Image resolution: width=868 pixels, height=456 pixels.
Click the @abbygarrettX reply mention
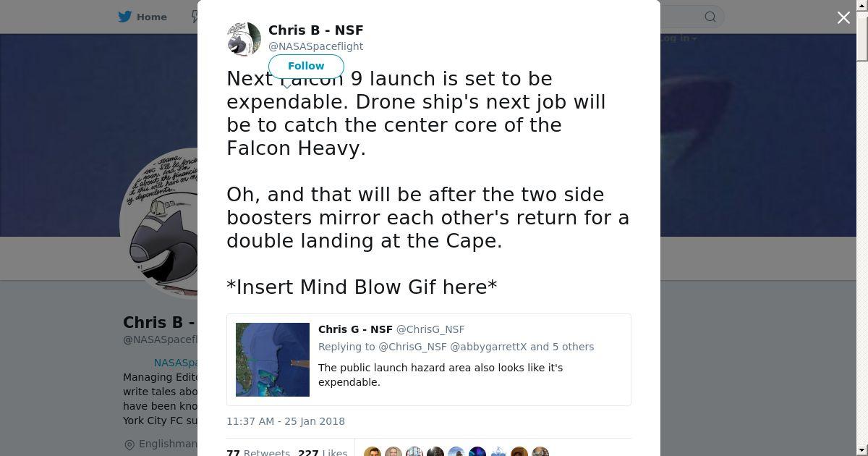click(x=488, y=347)
